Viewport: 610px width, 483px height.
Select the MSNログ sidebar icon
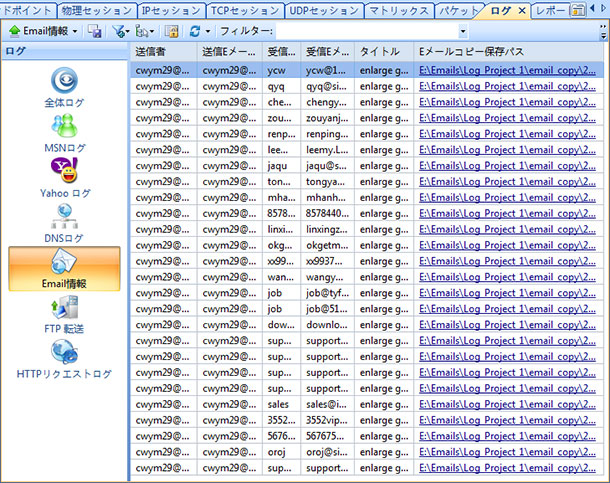(65, 135)
